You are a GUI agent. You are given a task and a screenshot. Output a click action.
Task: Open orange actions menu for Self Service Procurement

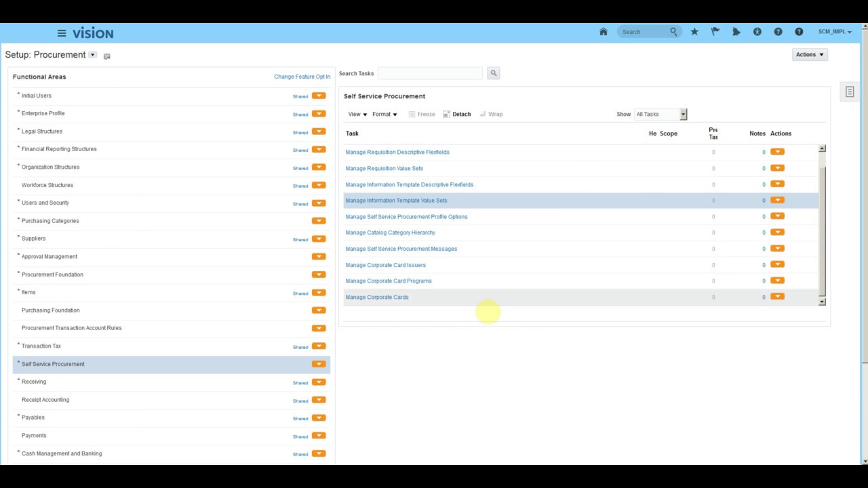[319, 364]
